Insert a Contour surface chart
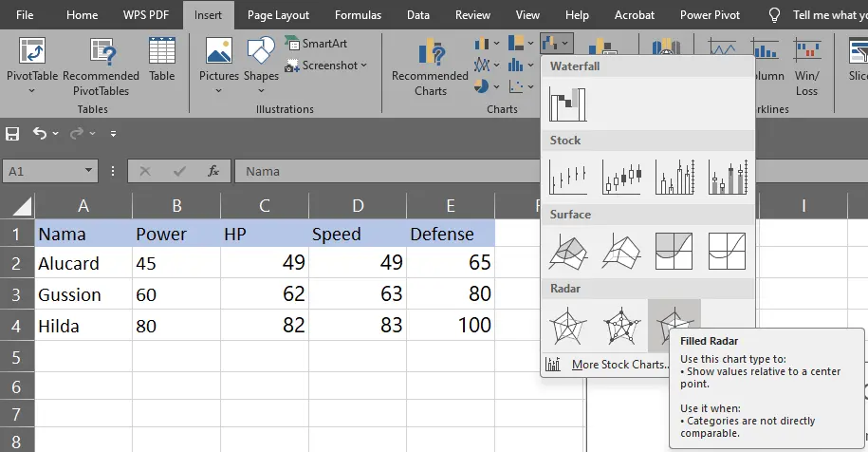 674,252
